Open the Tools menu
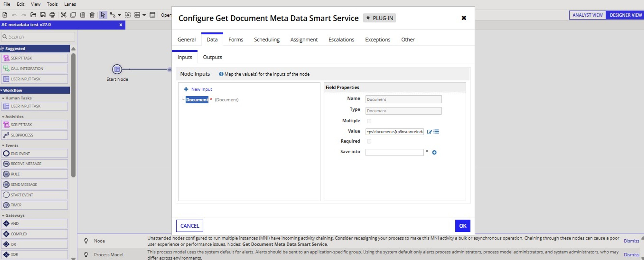The height and width of the screenshot is (260, 644). [x=52, y=4]
